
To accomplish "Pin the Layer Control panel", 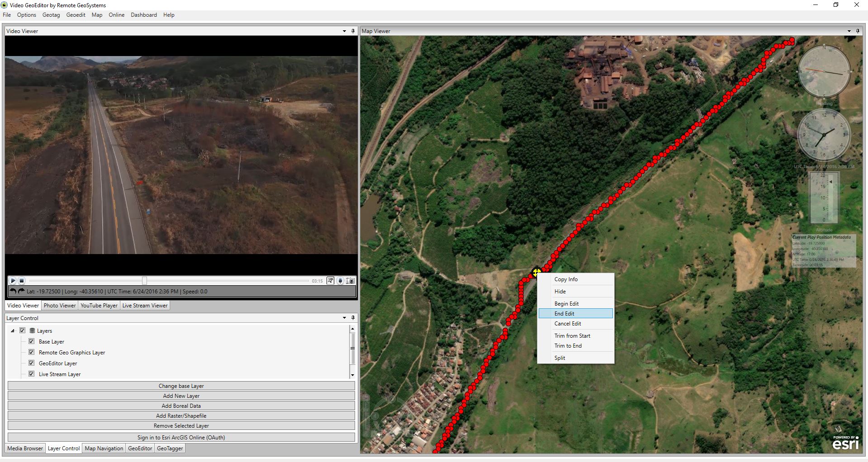I will point(353,318).
